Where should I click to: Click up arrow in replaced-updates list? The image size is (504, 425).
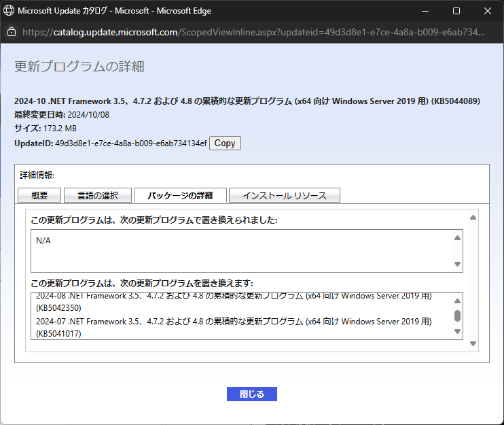tap(457, 301)
